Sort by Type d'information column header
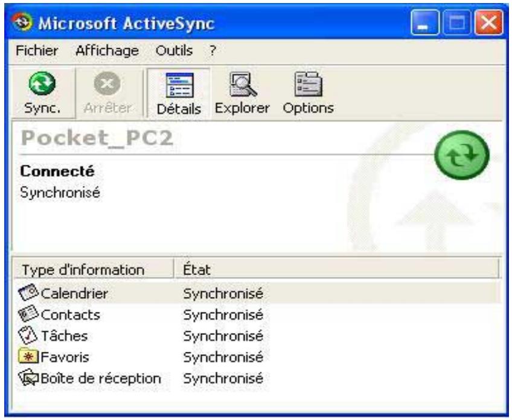Image resolution: width=512 pixels, height=420 pixels. (x=94, y=270)
